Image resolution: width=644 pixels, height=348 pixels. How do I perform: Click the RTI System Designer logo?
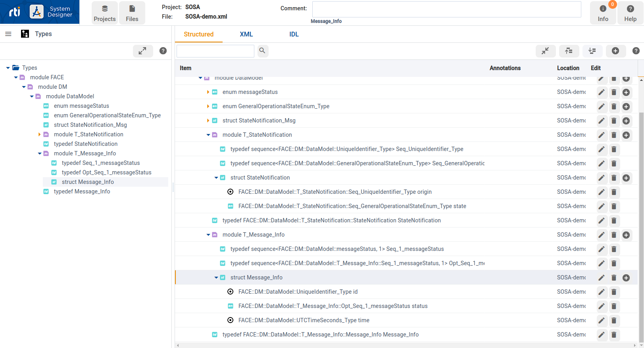tap(40, 12)
